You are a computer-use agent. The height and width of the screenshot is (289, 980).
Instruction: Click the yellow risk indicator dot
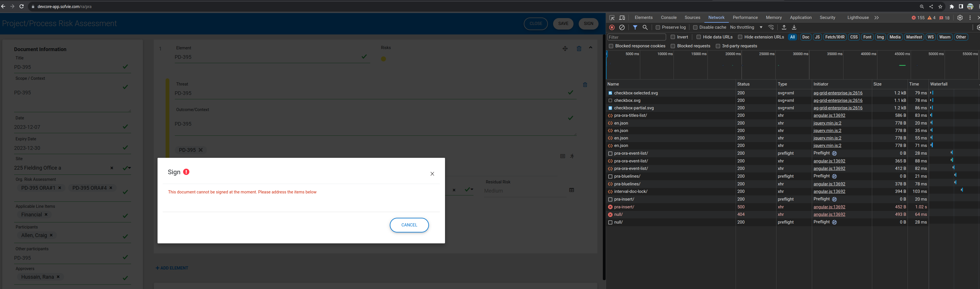point(383,59)
